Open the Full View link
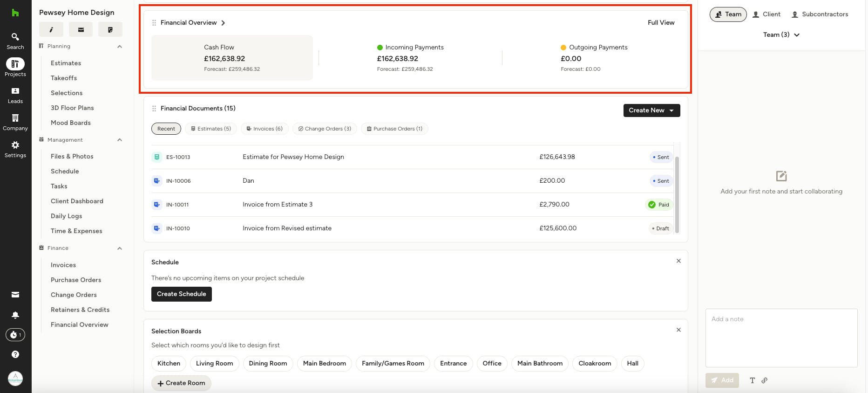This screenshot has height=393, width=868. [661, 22]
